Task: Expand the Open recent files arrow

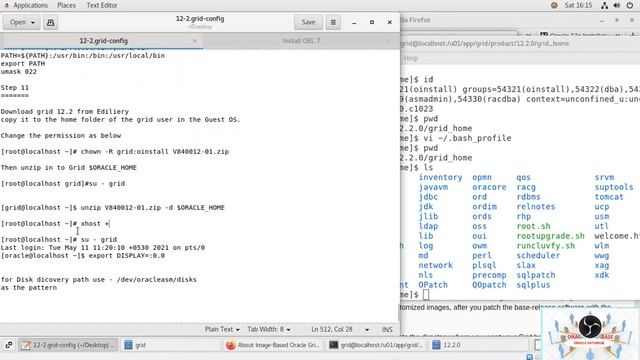Action: pyautogui.click(x=33, y=22)
